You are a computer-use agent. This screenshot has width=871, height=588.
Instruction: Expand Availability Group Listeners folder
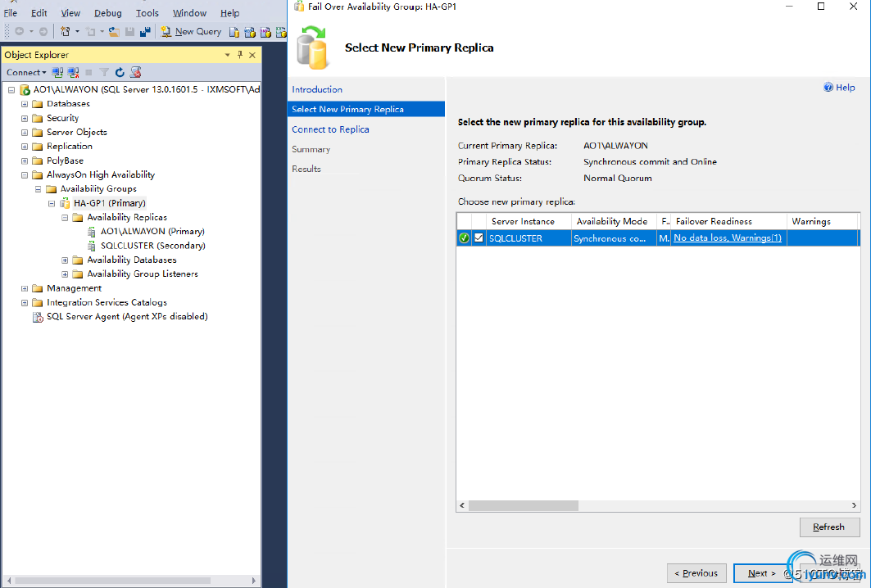65,274
